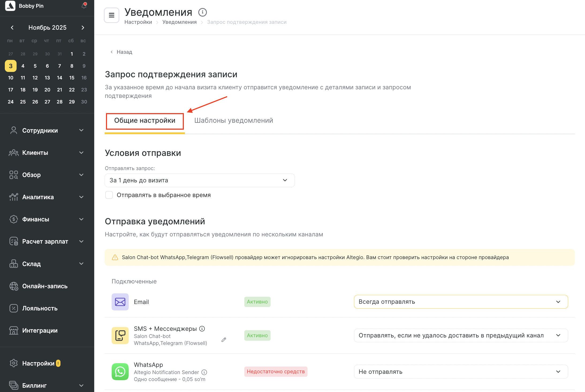The height and width of the screenshot is (392, 585).
Task: Open the "За 1 день до визита" dropdown
Action: tap(200, 180)
